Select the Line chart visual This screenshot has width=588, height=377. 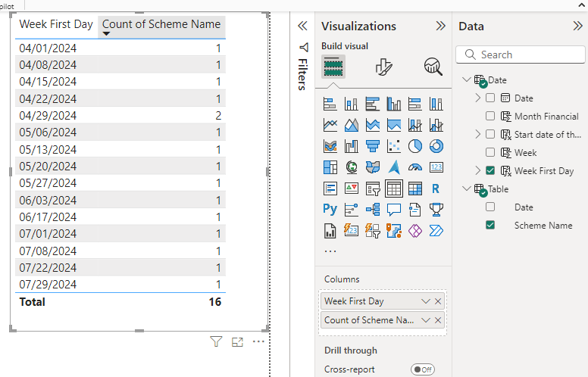[330, 125]
